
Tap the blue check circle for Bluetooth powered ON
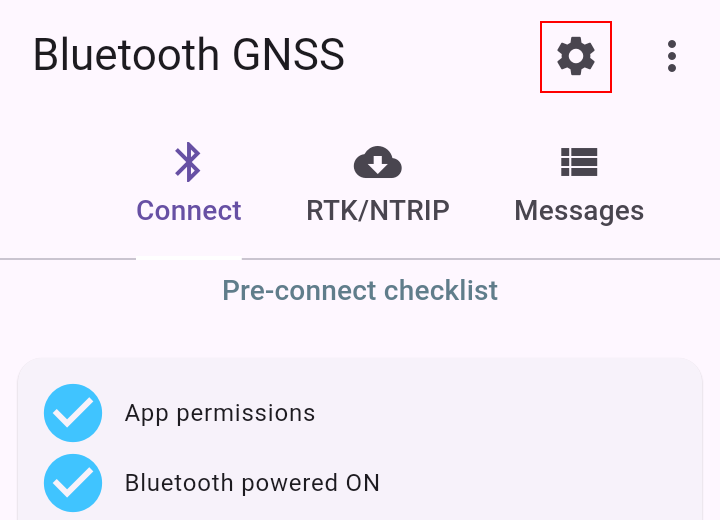coord(73,483)
